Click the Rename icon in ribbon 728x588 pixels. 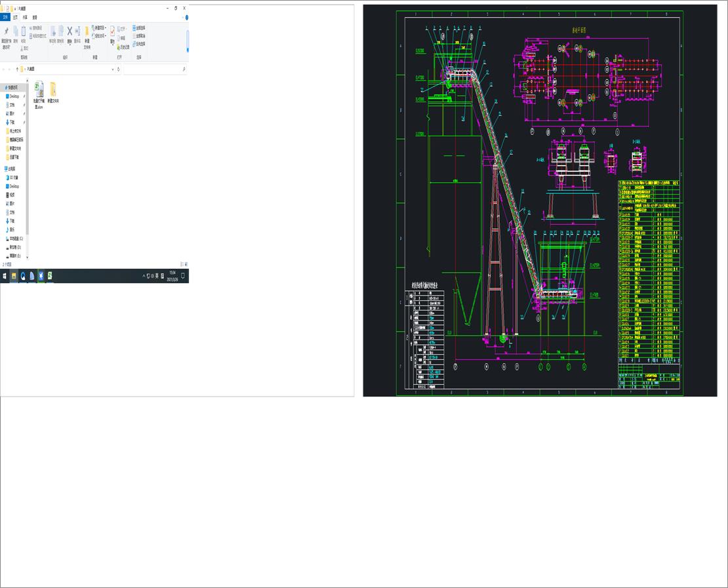click(x=77, y=31)
